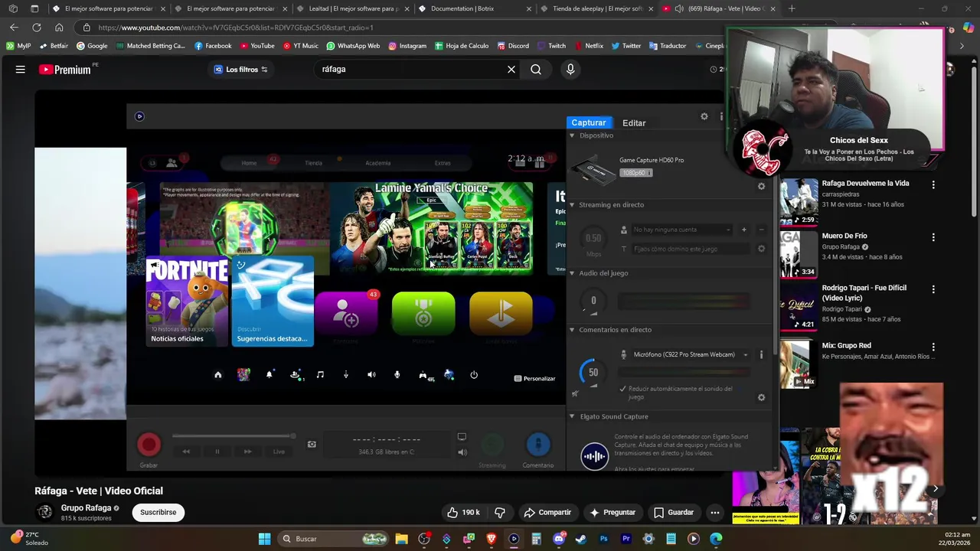Click the Guardar button
The height and width of the screenshot is (551, 980).
coord(674,513)
